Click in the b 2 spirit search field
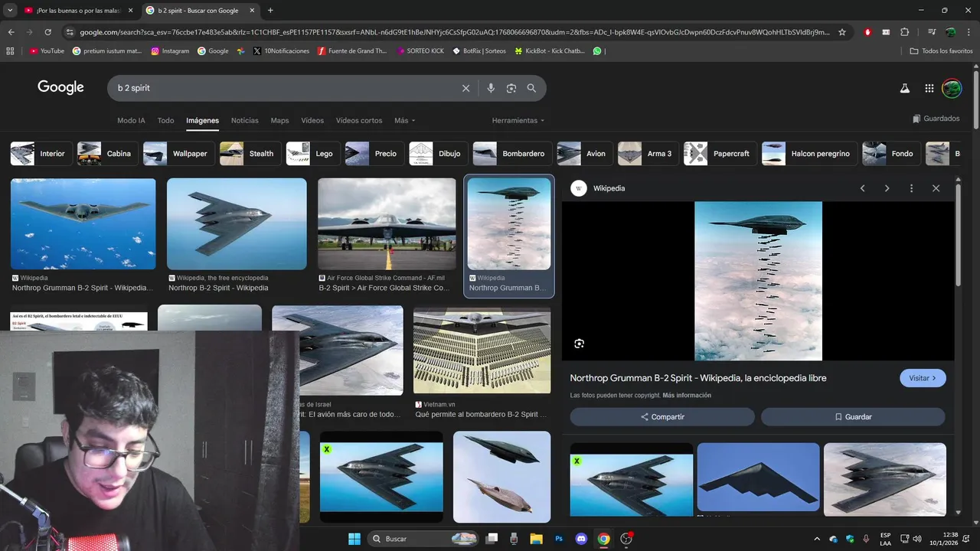 point(283,88)
